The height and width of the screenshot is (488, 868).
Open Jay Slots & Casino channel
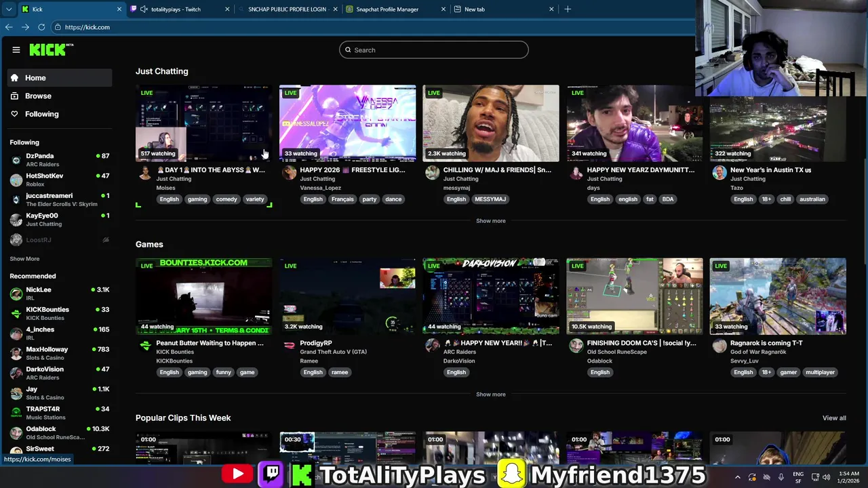pyautogui.click(x=60, y=393)
